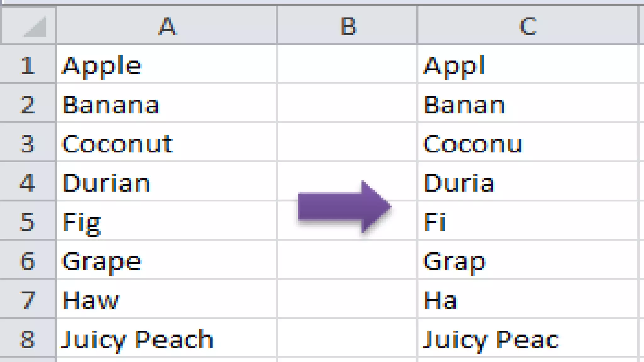
Task: Select the cell showing Grap
Action: (528, 261)
